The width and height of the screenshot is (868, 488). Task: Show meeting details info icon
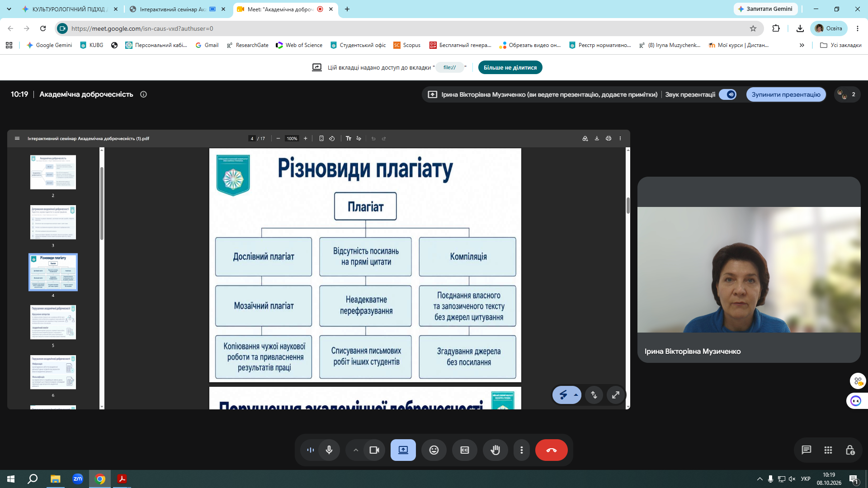(143, 94)
